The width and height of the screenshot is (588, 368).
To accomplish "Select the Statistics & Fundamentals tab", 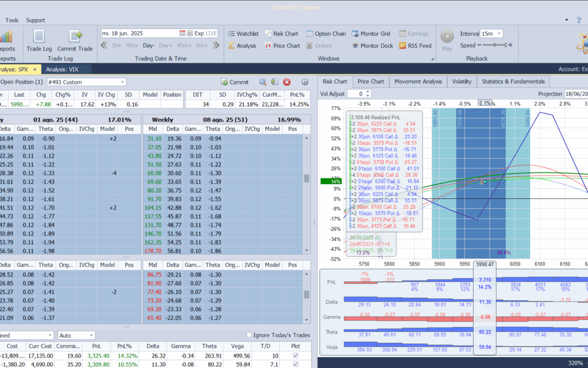I will click(x=513, y=81).
